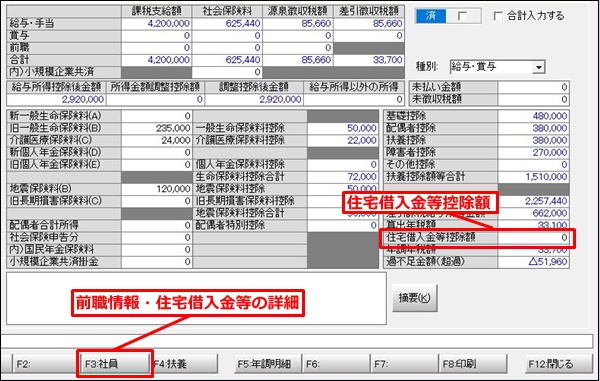Image resolution: width=600 pixels, height=381 pixels.
Task: Select the 配偶者合計所得 input field
Action: point(157,225)
